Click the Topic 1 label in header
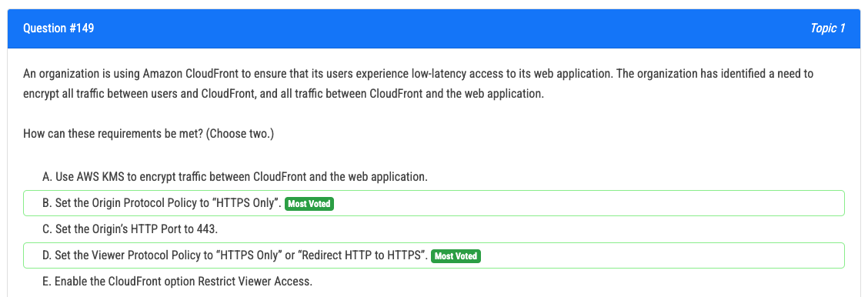Viewport: 868px width, 297px height. click(x=827, y=28)
